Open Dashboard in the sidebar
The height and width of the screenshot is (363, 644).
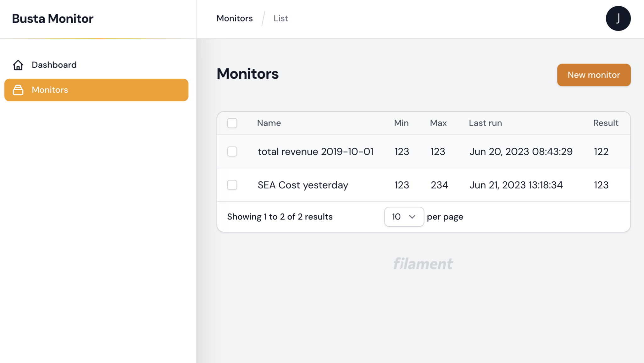pos(54,65)
